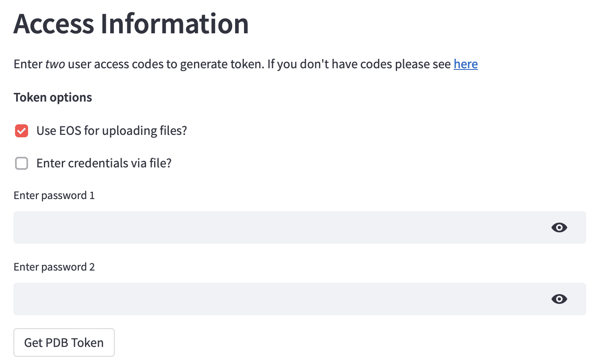Image resolution: width=598 pixels, height=364 pixels.
Task: Click the checked EOS uploading checkbox
Action: point(21,130)
